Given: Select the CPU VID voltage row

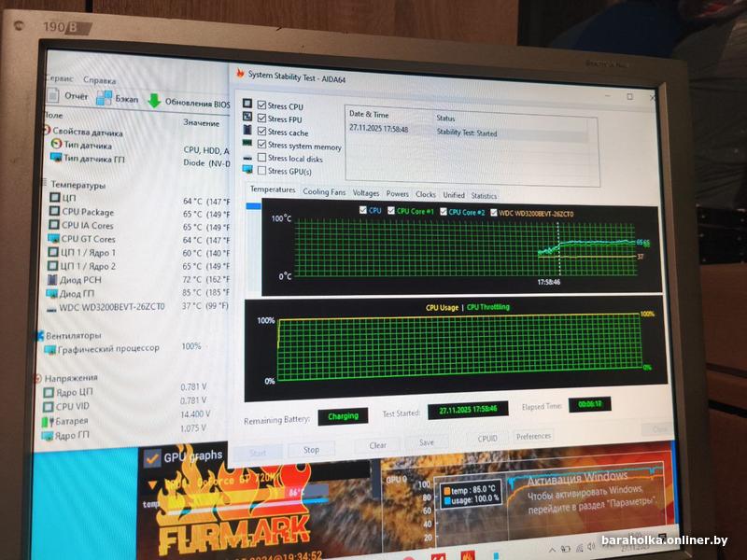Looking at the screenshot, I should (x=125, y=404).
